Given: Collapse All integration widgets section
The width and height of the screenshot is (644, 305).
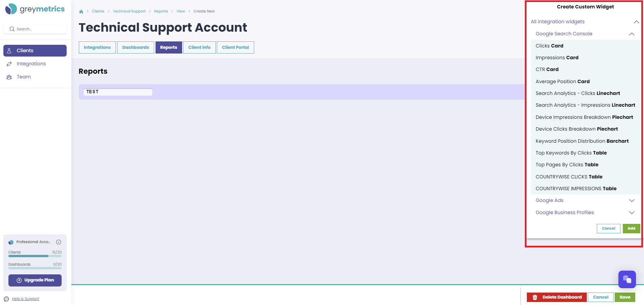Looking at the screenshot, I should [x=636, y=22].
